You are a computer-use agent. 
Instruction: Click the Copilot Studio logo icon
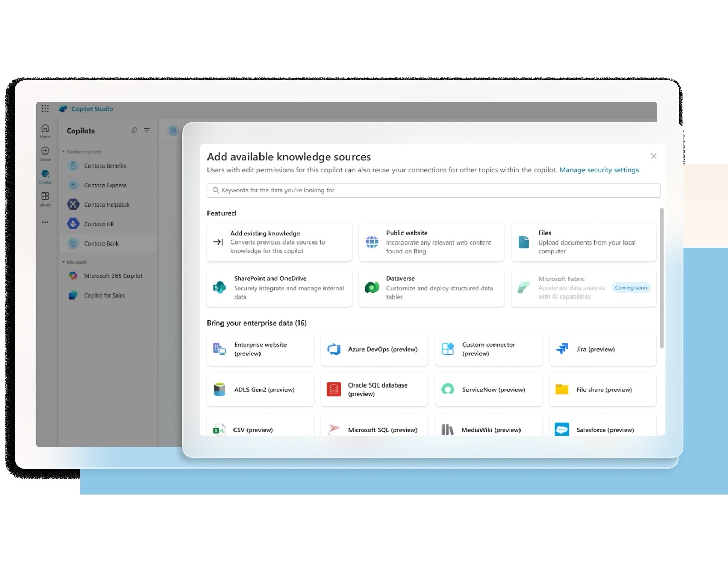tap(63, 109)
